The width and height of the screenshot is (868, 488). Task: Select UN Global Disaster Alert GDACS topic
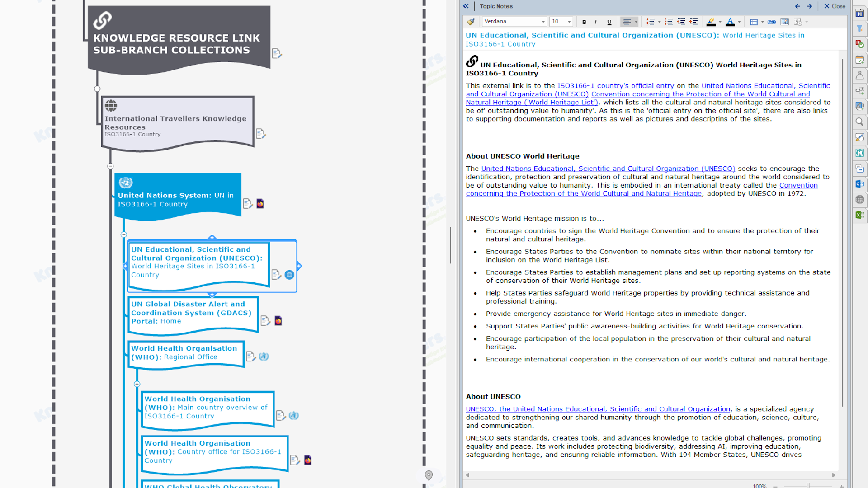pos(193,313)
